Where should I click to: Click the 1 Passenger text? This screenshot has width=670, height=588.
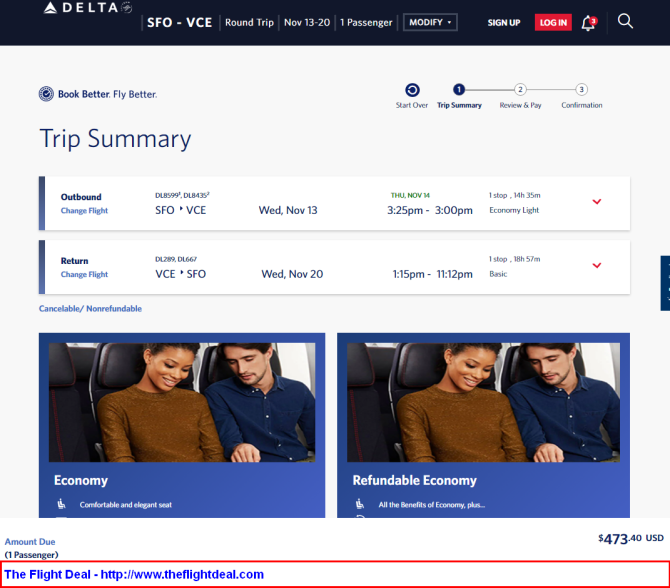tap(366, 22)
